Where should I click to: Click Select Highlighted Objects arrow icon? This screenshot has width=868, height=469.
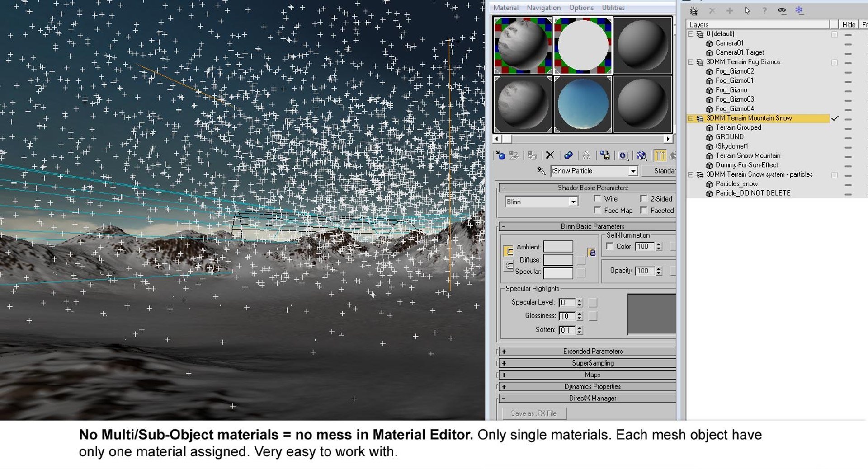click(x=747, y=11)
